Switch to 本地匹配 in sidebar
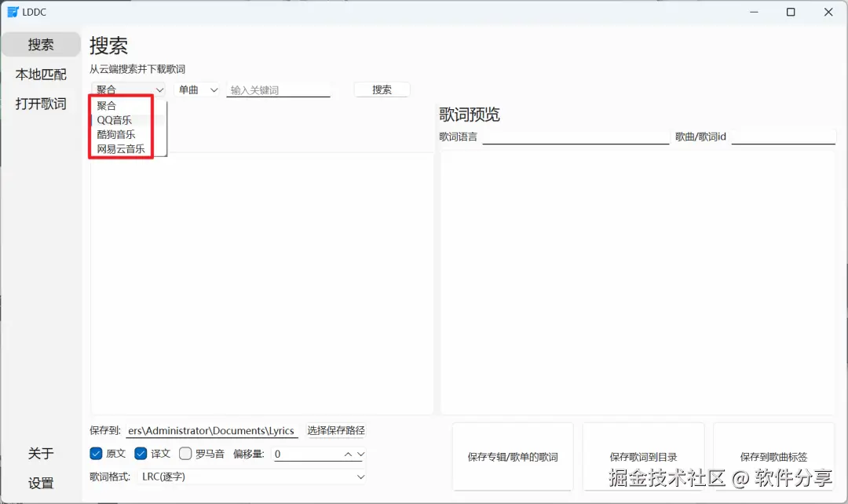This screenshot has height=504, width=848. click(41, 74)
